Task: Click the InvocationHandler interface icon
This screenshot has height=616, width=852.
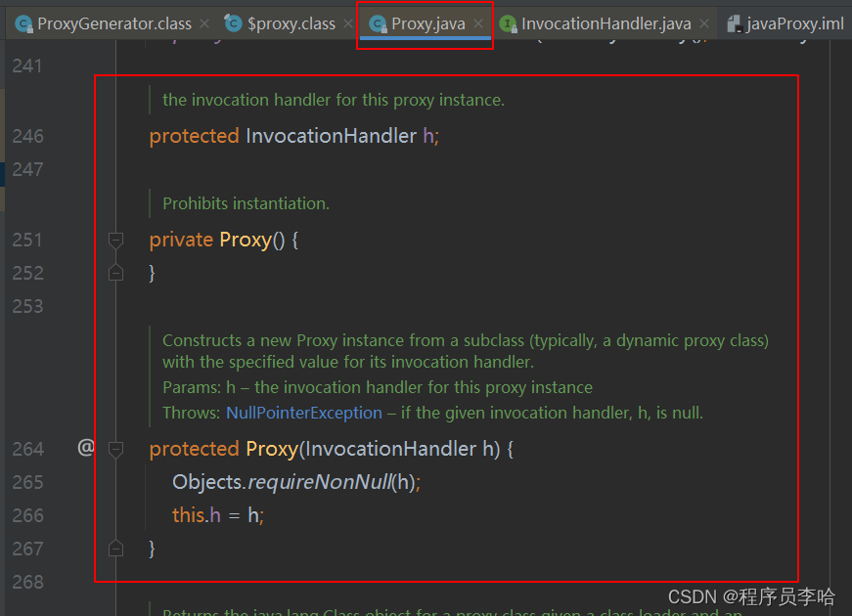Action: click(508, 23)
